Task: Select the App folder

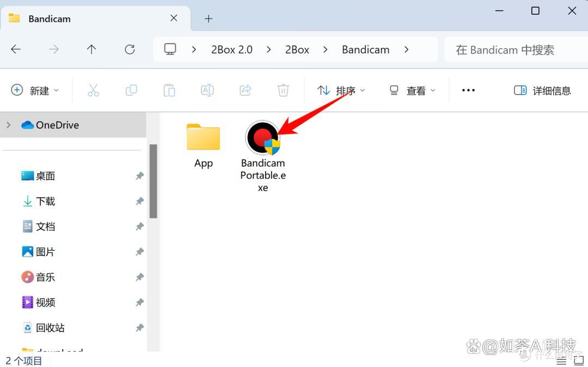Action: coord(203,146)
